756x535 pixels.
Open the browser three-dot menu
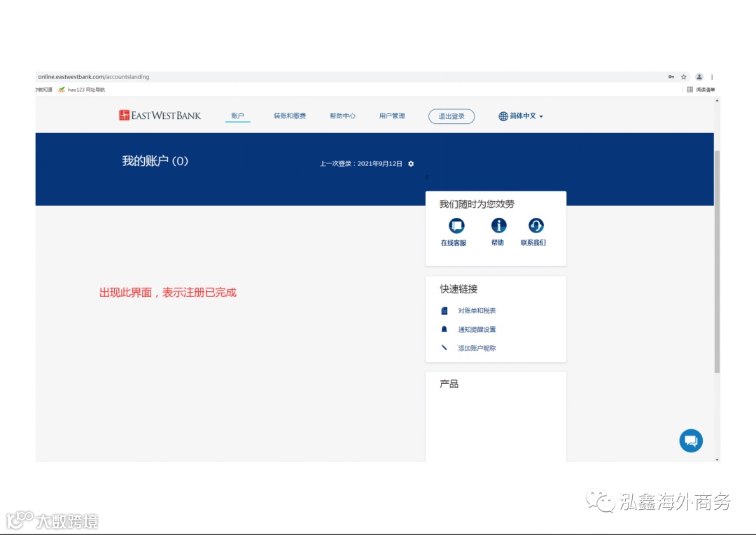[712, 77]
